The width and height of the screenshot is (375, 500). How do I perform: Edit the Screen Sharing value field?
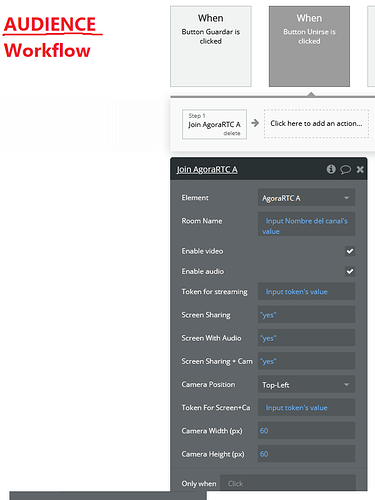click(306, 314)
